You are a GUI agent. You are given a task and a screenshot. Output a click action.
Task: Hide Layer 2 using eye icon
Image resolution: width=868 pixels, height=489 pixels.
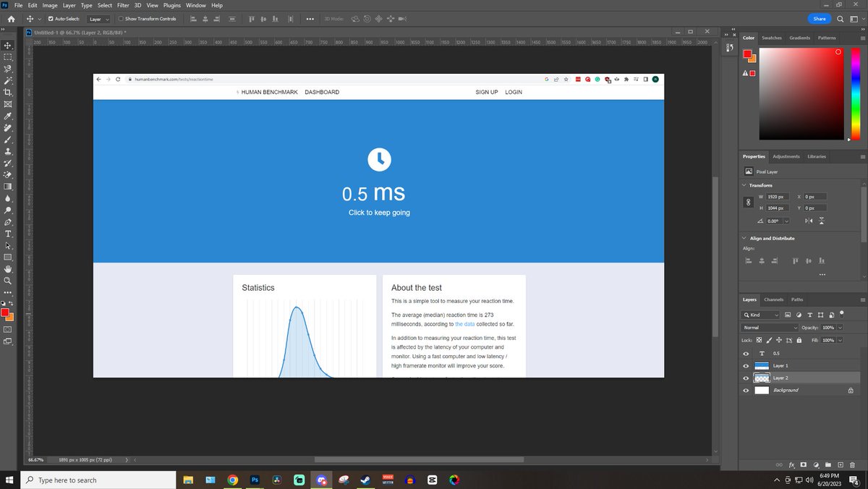746,378
